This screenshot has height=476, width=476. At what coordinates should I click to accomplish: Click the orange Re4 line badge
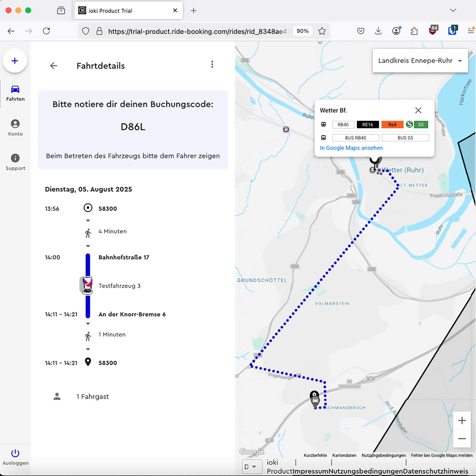(x=392, y=125)
